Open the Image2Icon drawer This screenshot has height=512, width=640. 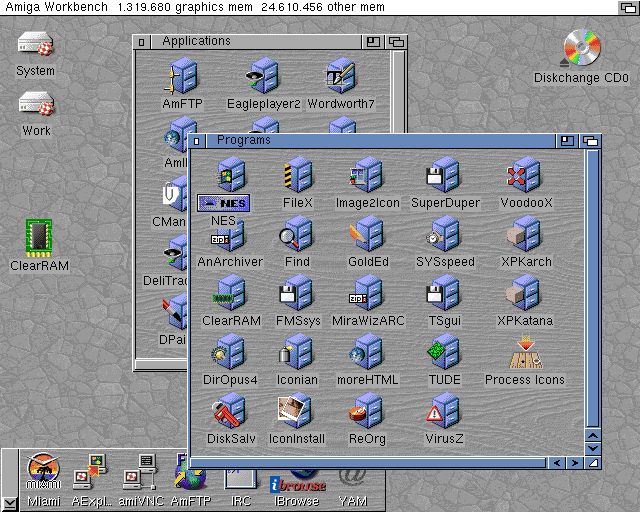tap(367, 175)
